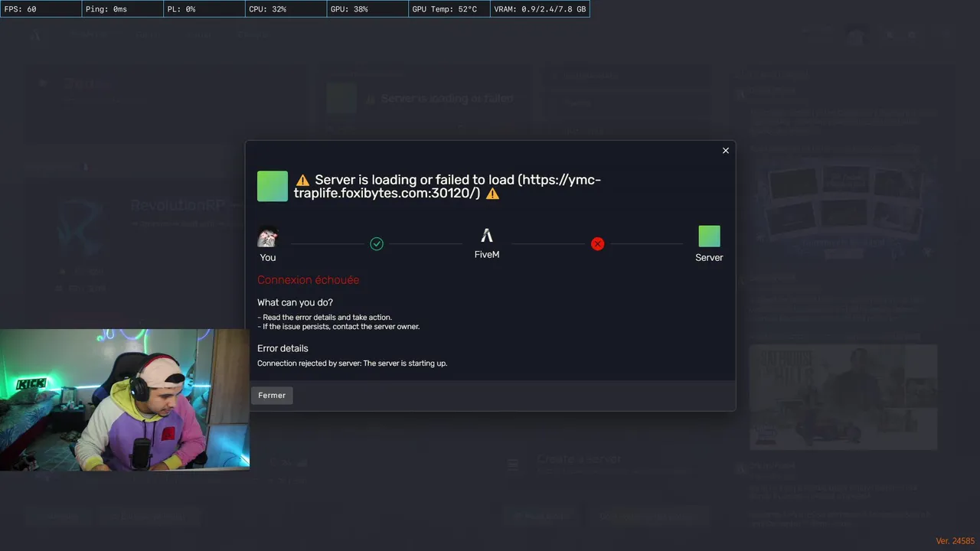Click the red failed-connection cross icon
Image resolution: width=980 pixels, height=551 pixels.
tap(598, 243)
